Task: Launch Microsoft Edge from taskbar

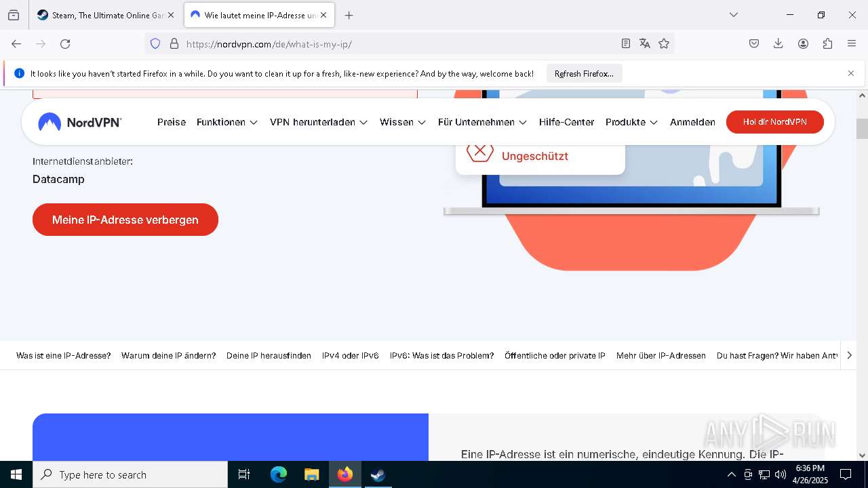Action: [x=279, y=474]
